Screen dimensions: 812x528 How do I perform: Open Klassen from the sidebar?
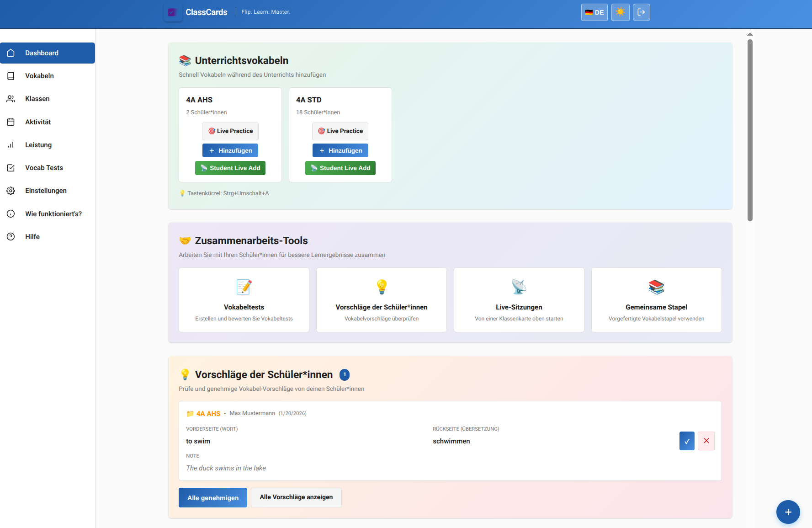pyautogui.click(x=37, y=99)
